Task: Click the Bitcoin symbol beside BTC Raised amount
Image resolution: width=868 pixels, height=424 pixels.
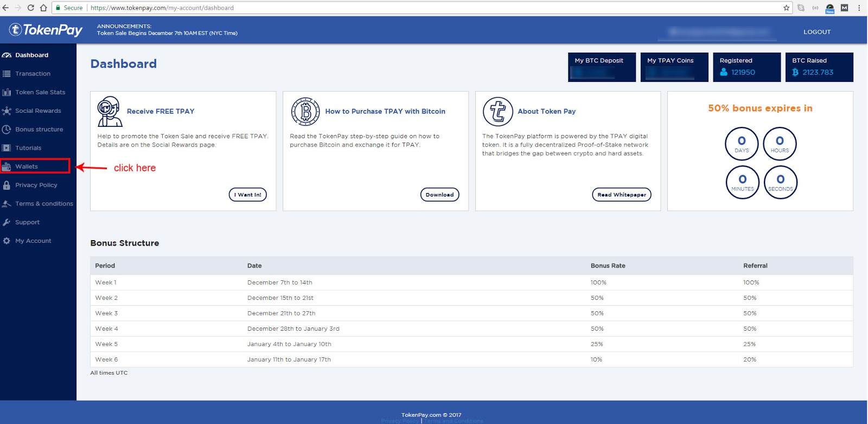Action: [x=795, y=72]
